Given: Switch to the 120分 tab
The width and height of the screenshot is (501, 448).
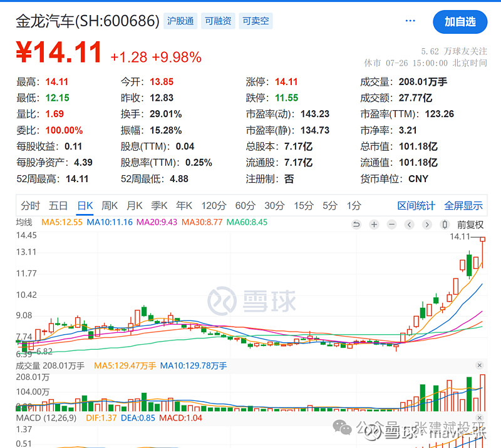Looking at the screenshot, I should click(x=214, y=206).
